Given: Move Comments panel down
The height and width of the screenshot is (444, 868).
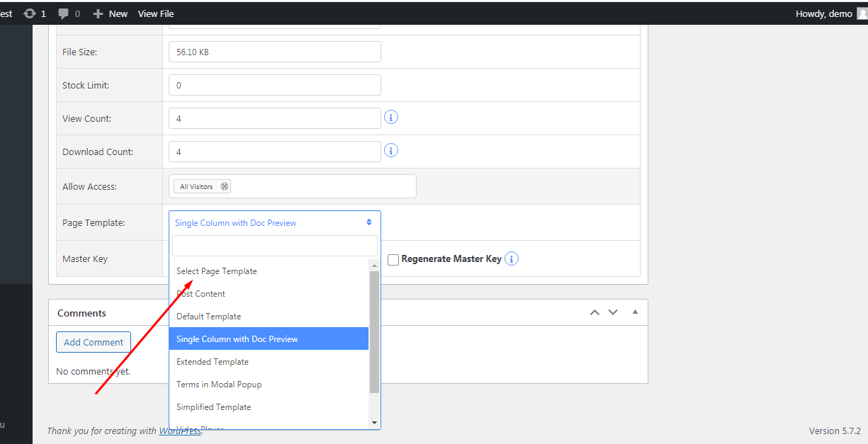Looking at the screenshot, I should tap(613, 312).
